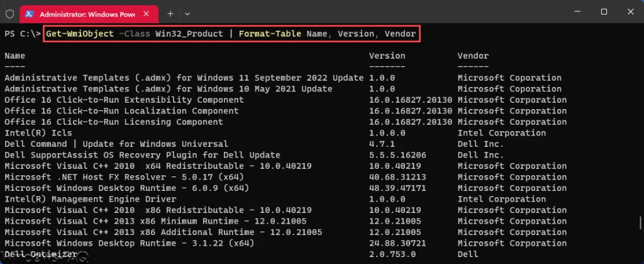
Task: Click version 40.68.31213 value
Action: (397, 177)
